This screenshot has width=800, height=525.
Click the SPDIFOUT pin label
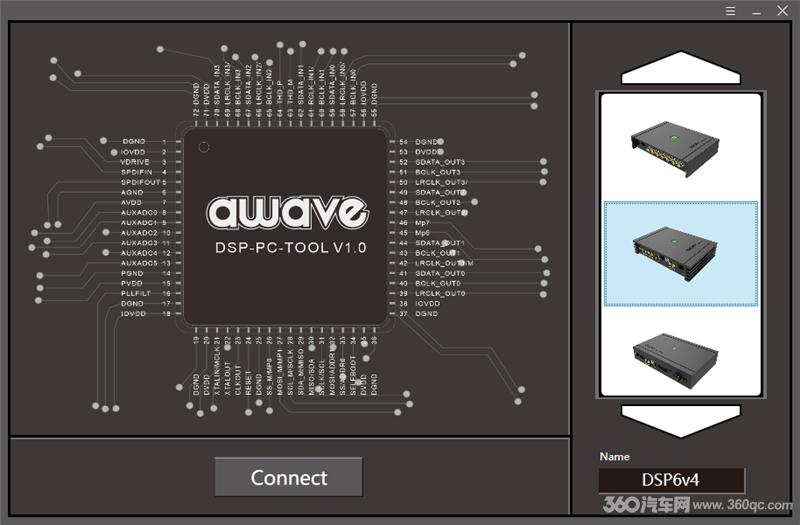pyautogui.click(x=141, y=182)
